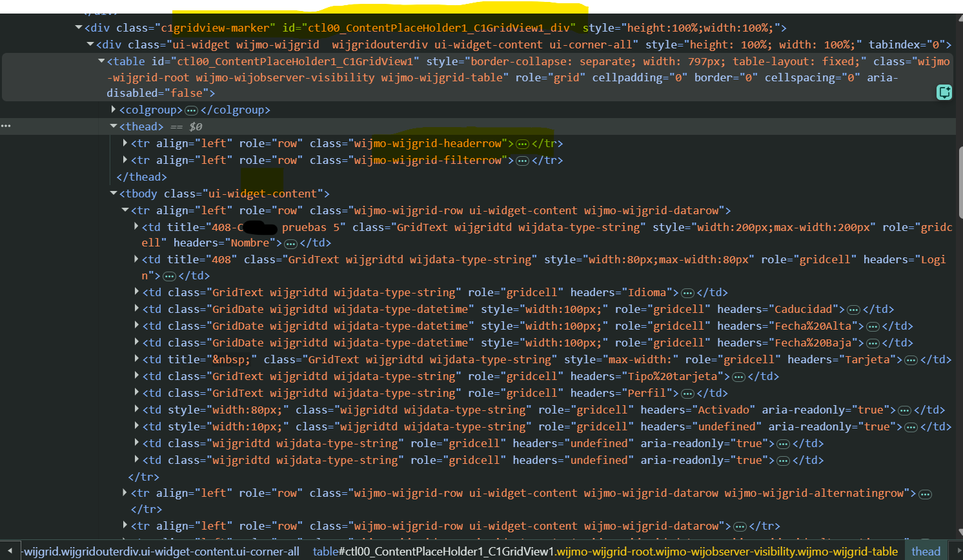
Task: Expand the td with headers Tarjeta
Action: (x=136, y=359)
